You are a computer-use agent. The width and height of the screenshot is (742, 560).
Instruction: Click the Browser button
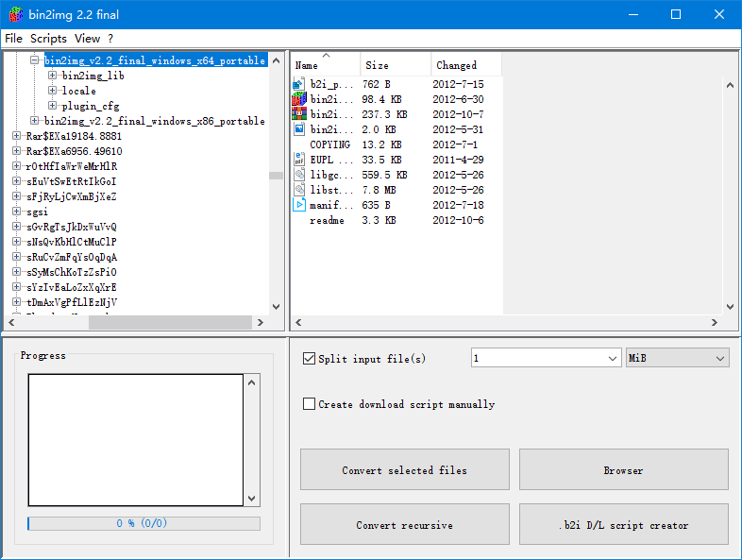(x=624, y=469)
